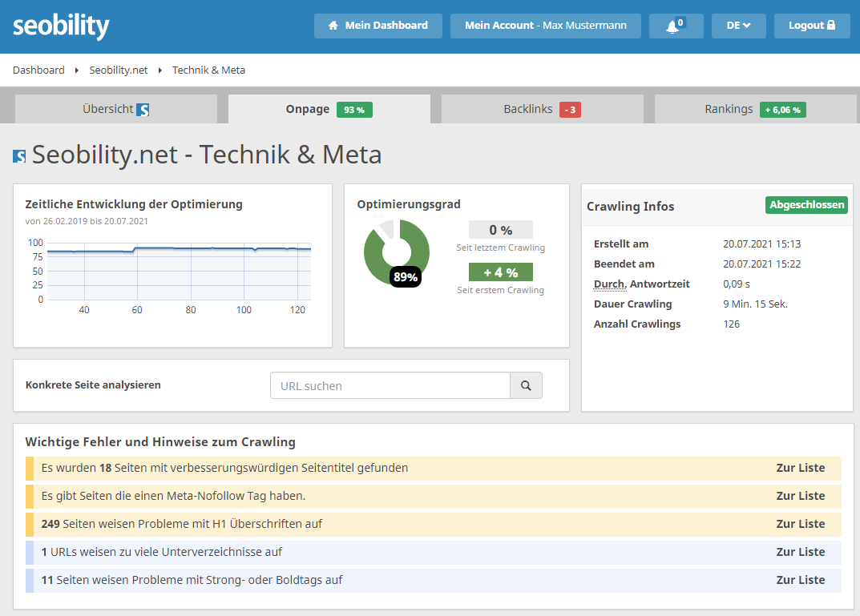The height and width of the screenshot is (616, 860).
Task: Click the Durch. Antwortzeit label
Action: pos(642,284)
